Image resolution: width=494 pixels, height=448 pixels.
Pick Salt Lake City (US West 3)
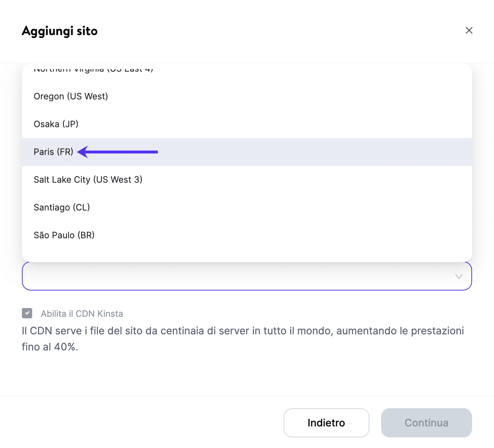coord(88,180)
